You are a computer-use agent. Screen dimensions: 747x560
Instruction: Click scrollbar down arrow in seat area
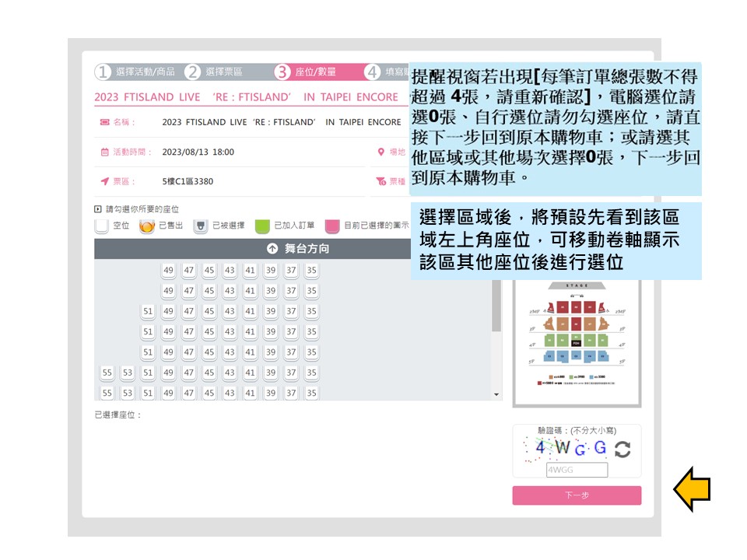click(x=496, y=394)
